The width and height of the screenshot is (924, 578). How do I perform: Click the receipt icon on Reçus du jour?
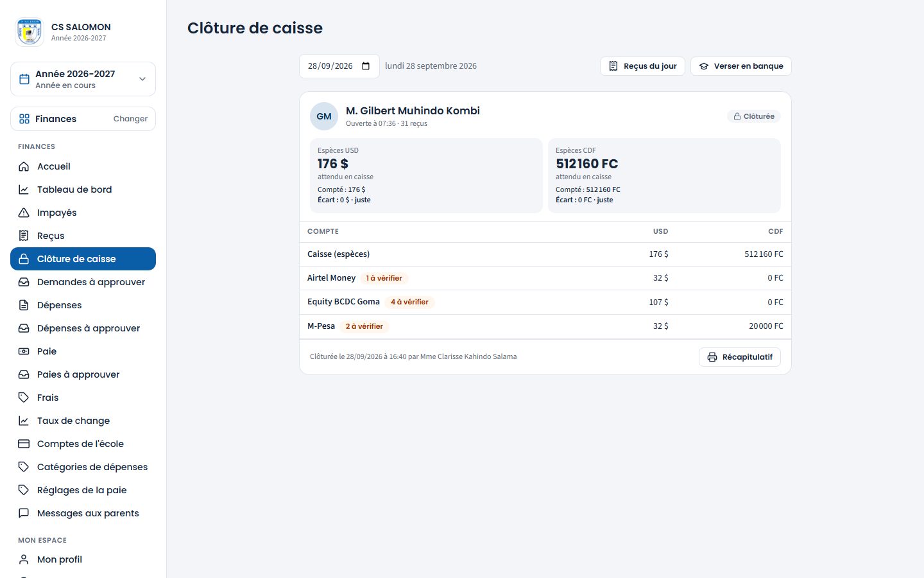pyautogui.click(x=613, y=66)
